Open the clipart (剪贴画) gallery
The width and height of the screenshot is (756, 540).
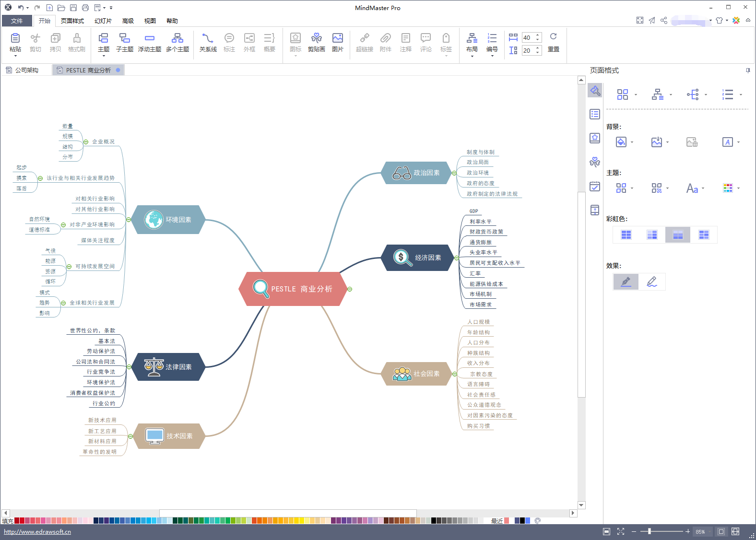316,42
